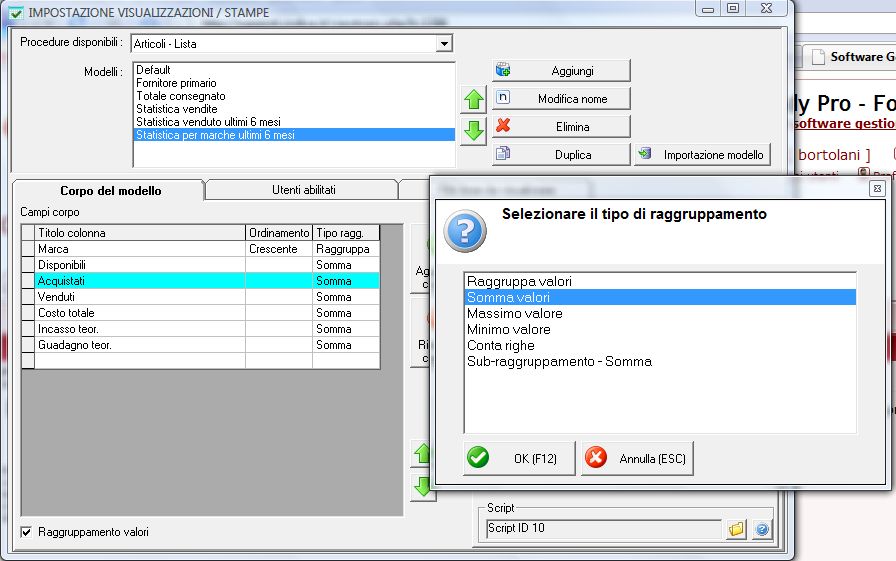The width and height of the screenshot is (896, 561).
Task: Click the script help icon
Action: 762,529
